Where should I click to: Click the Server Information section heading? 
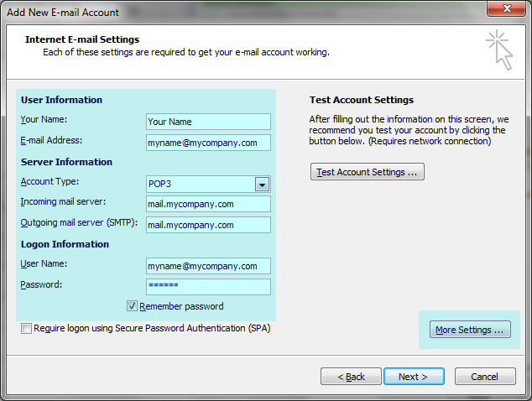[66, 162]
